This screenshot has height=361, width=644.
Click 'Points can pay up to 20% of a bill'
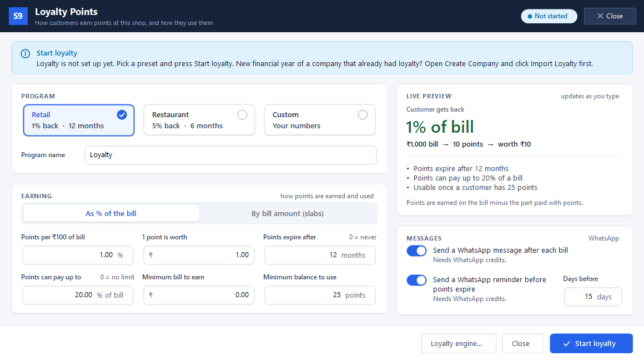[468, 178]
